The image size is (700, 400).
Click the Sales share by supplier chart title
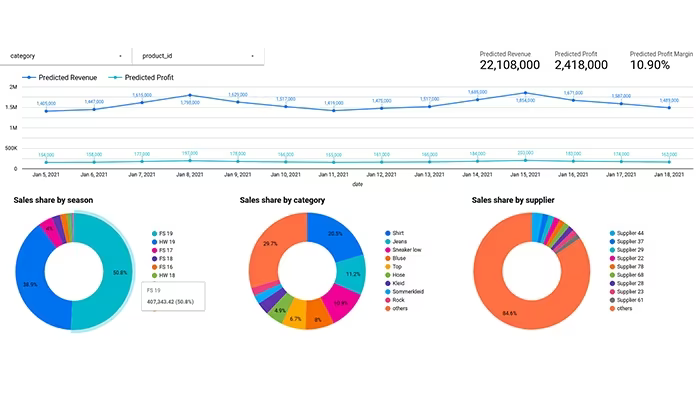pos(513,200)
